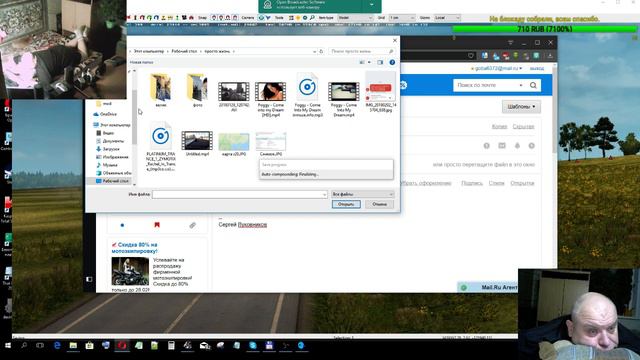Click the paperclip attachment icon in mail sidebar
This screenshot has height=360, width=640.
pyautogui.click(x=192, y=225)
